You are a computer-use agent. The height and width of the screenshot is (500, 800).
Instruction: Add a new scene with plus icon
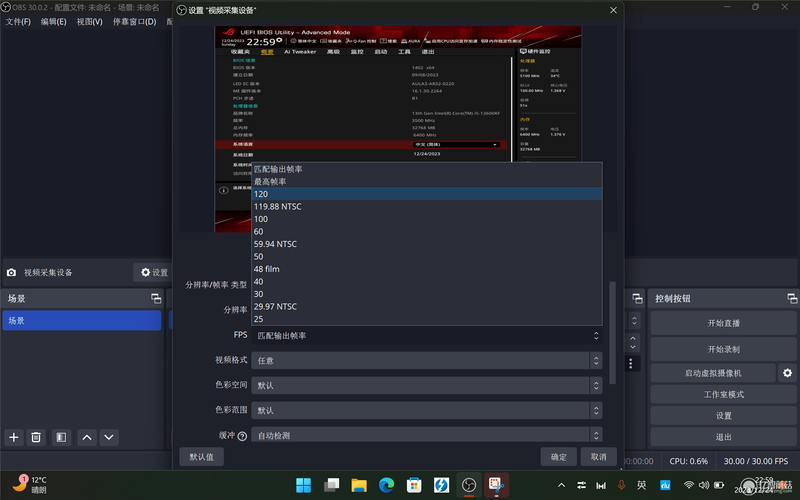click(14, 437)
